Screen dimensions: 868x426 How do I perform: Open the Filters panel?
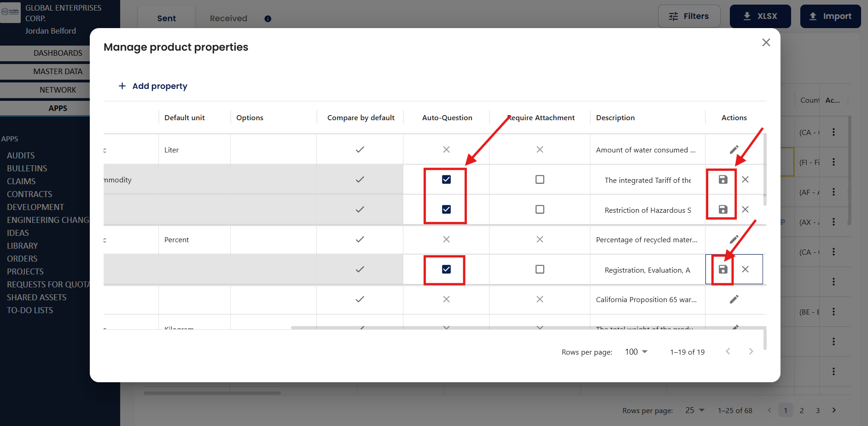(689, 17)
